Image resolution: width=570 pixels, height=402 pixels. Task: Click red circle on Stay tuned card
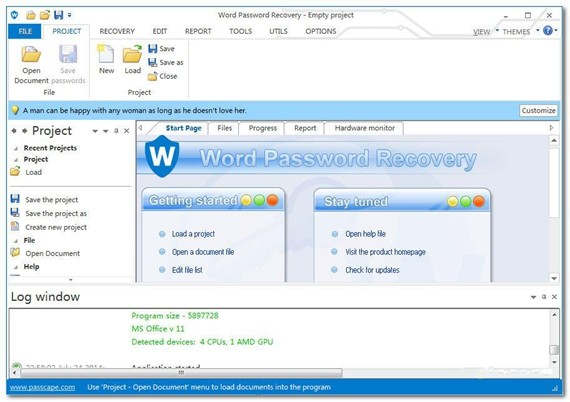[x=479, y=201]
